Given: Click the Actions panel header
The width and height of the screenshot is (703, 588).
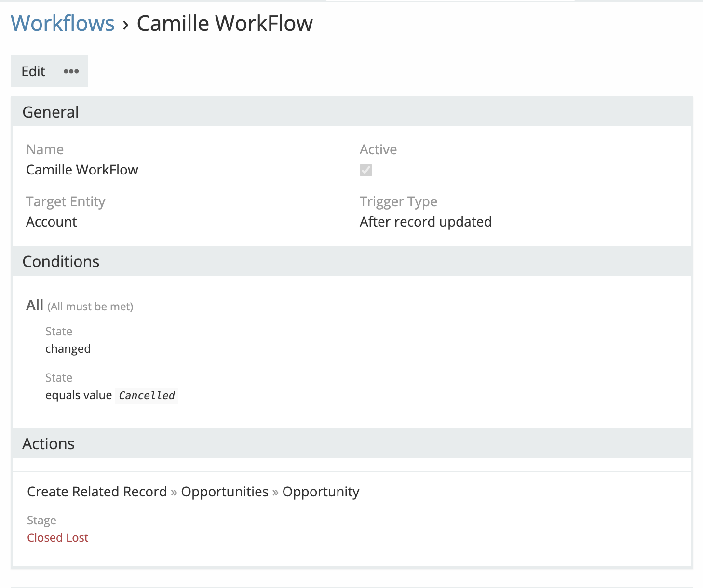Looking at the screenshot, I should click(x=48, y=443).
